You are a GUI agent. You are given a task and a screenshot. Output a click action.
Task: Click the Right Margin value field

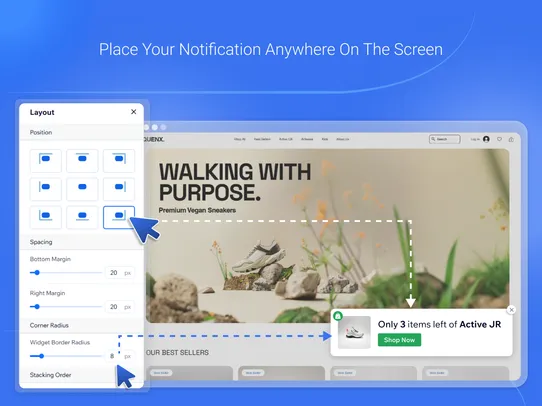point(119,306)
